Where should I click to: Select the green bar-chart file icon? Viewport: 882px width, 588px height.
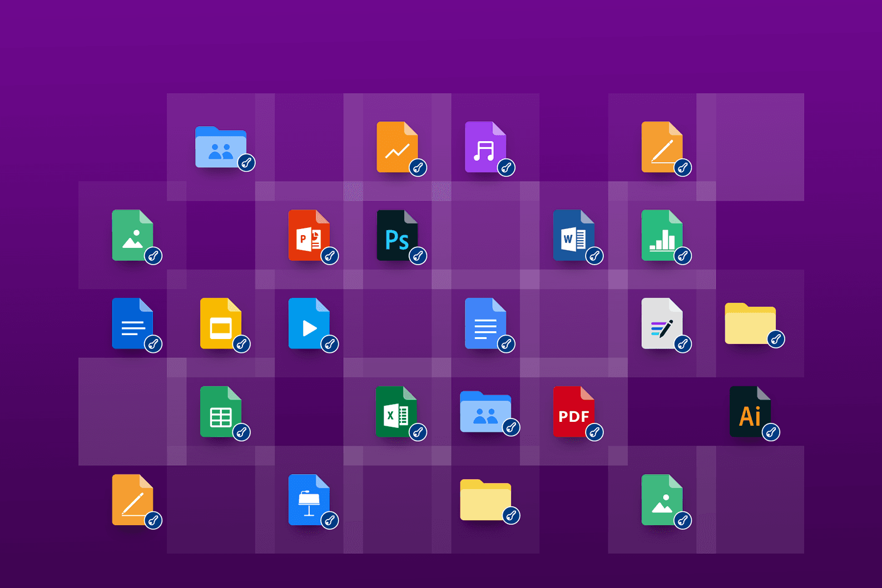(662, 235)
